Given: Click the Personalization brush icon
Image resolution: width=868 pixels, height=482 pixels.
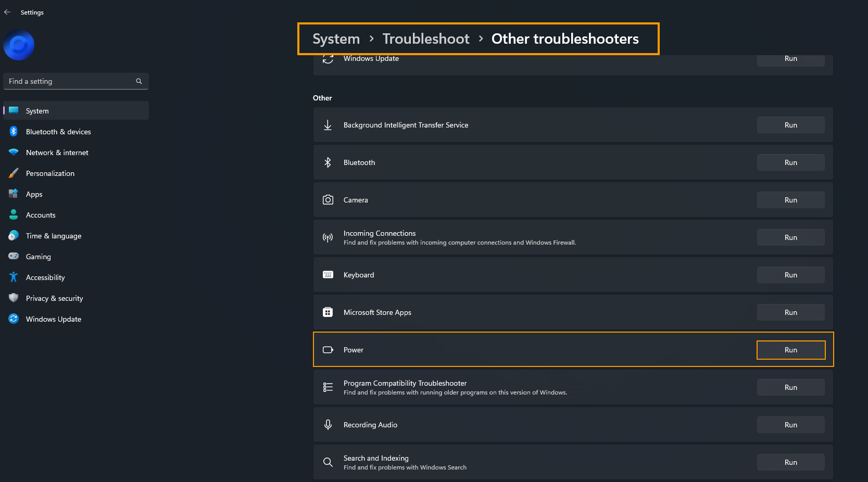Looking at the screenshot, I should coord(14,173).
